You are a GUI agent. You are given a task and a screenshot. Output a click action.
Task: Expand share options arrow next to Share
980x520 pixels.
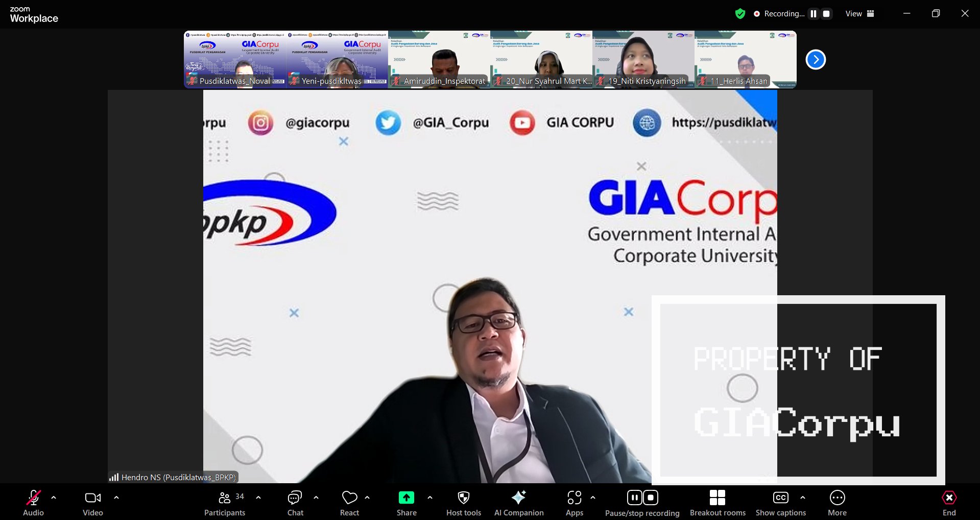[x=430, y=497]
